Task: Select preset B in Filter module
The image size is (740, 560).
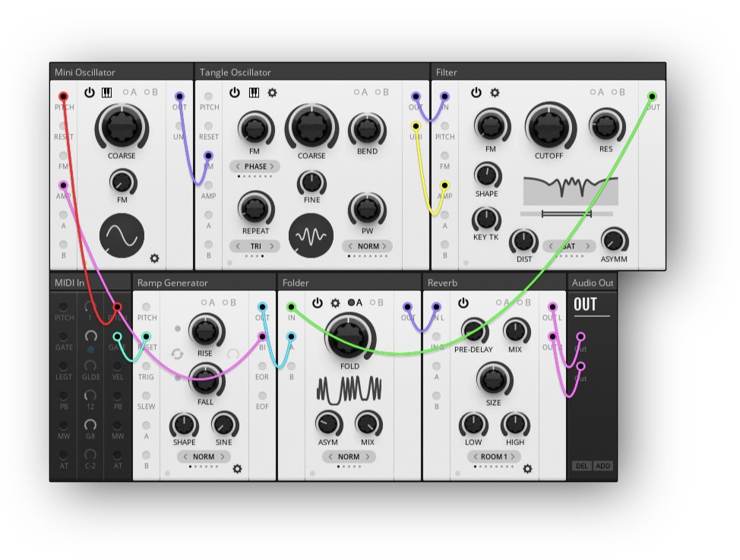Action: click(x=618, y=92)
